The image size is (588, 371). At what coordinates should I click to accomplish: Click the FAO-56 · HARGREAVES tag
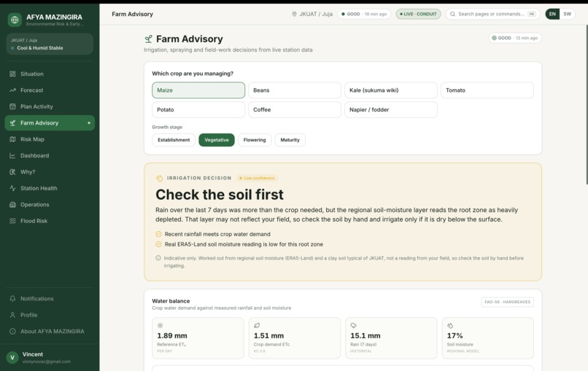point(507,302)
